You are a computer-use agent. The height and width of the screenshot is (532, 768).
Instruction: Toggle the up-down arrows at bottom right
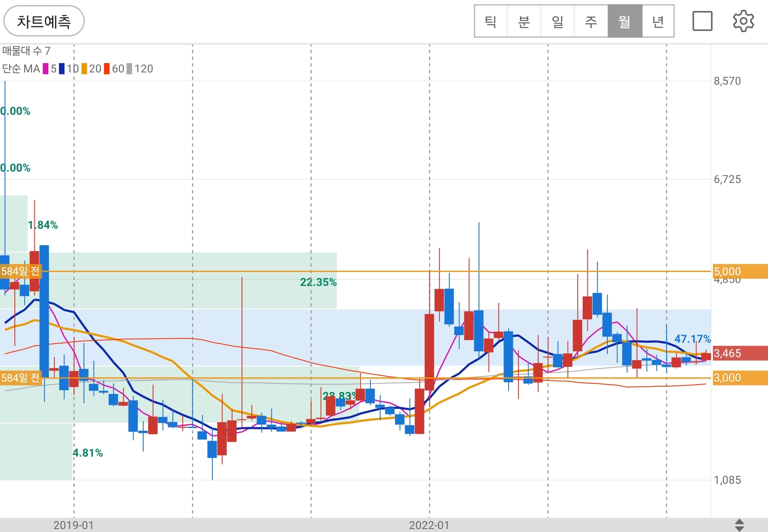pyautogui.click(x=739, y=525)
